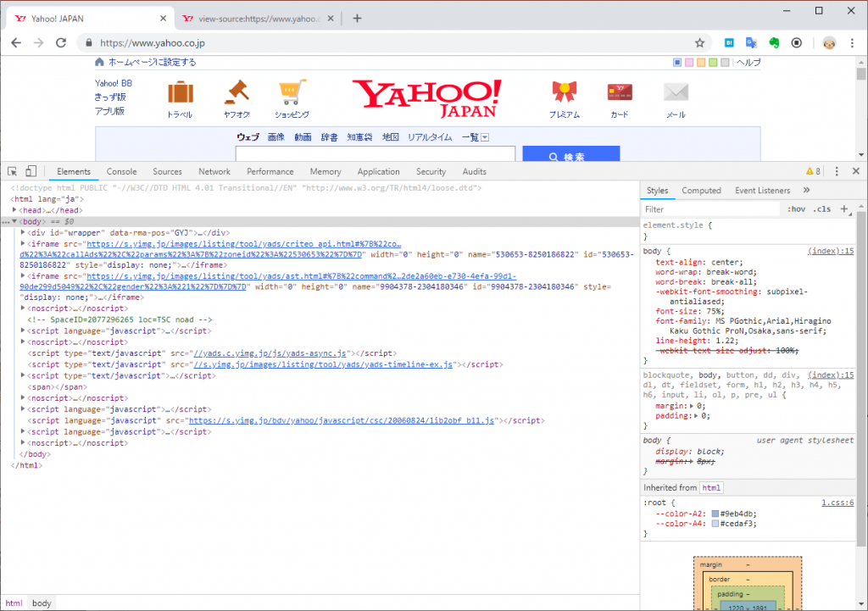
Task: Expand the padding shorthand triangle
Action: pyautogui.click(x=696, y=416)
